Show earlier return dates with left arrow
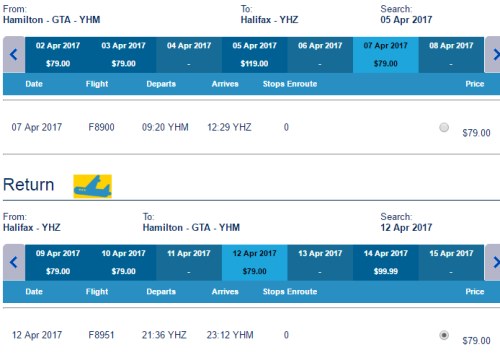 coord(14,262)
